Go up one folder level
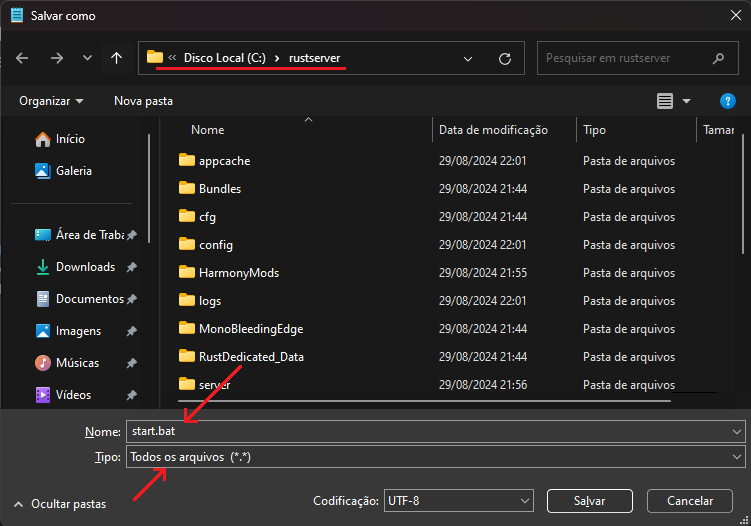This screenshot has width=751, height=526. click(116, 58)
